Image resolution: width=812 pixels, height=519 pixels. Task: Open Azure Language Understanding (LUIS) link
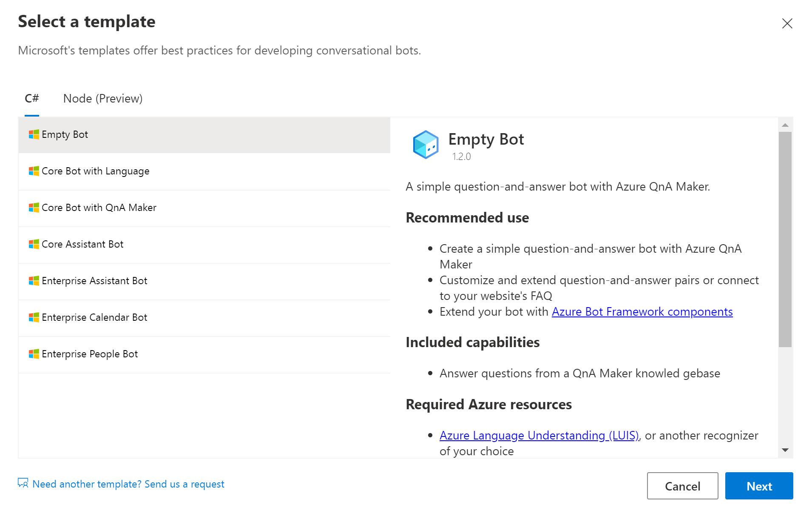point(539,436)
